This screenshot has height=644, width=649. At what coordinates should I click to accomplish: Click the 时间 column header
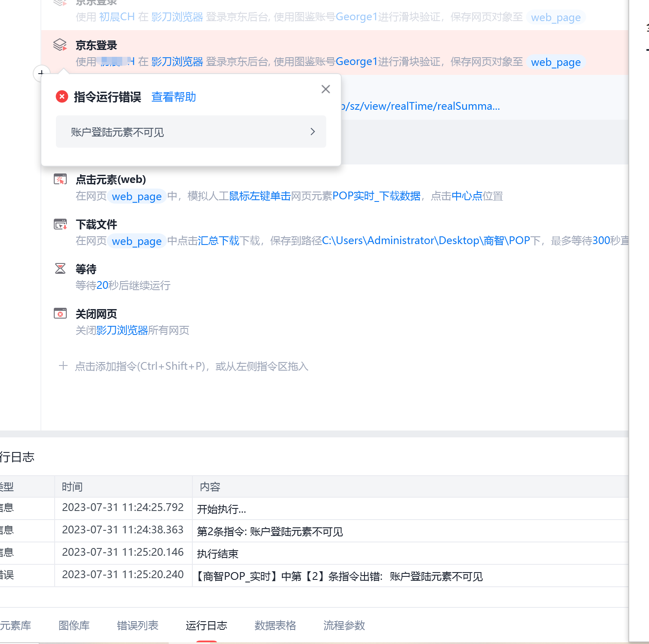(72, 487)
